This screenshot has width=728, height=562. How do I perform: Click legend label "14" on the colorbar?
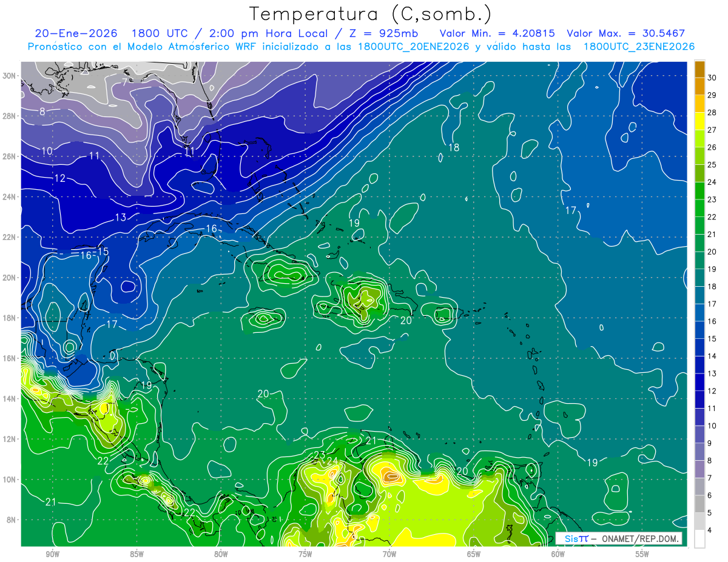point(712,356)
